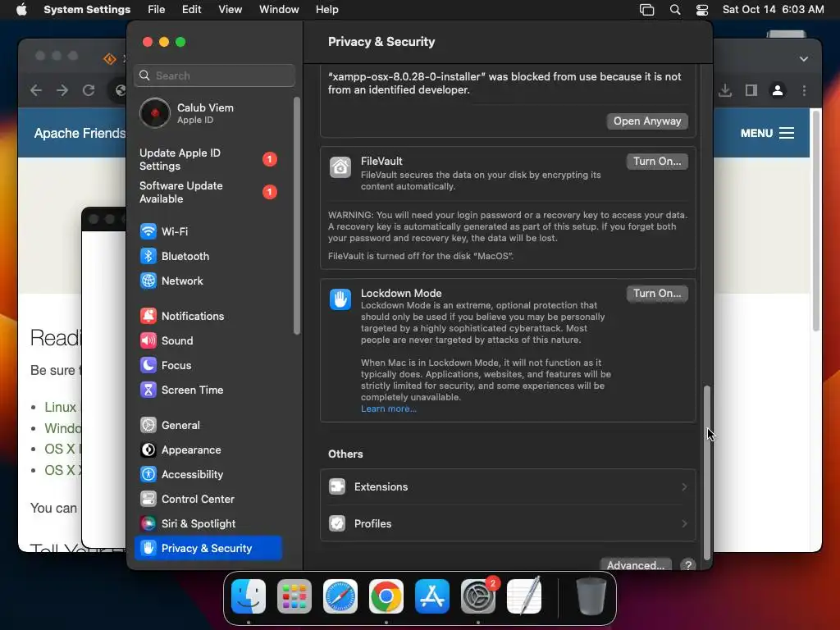Launch Safari from the Dock
The image size is (840, 630).
[340, 596]
